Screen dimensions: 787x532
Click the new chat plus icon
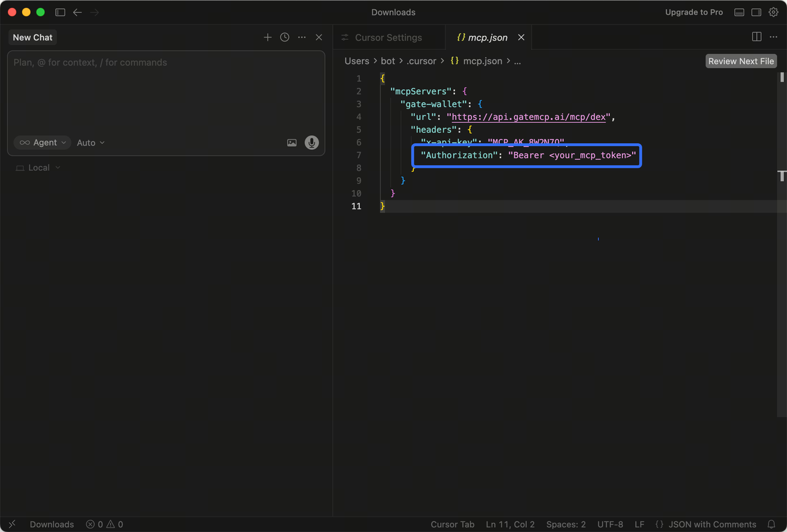(x=267, y=37)
